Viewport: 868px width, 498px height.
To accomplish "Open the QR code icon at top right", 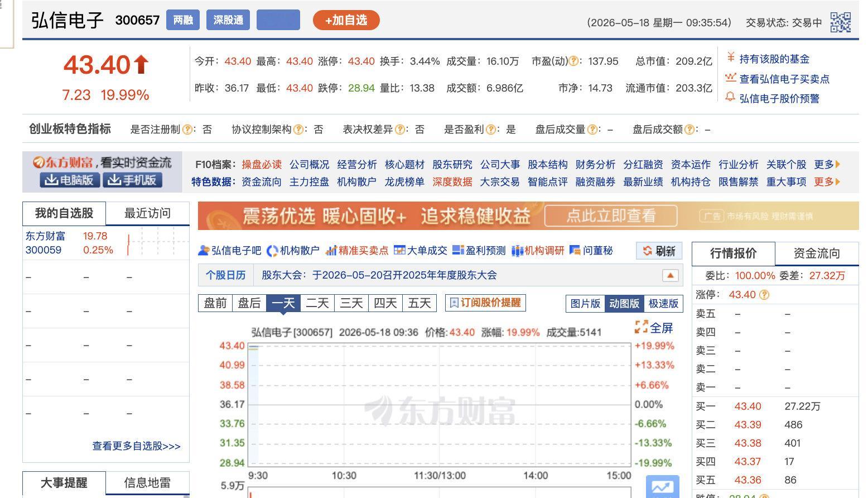I will [840, 22].
